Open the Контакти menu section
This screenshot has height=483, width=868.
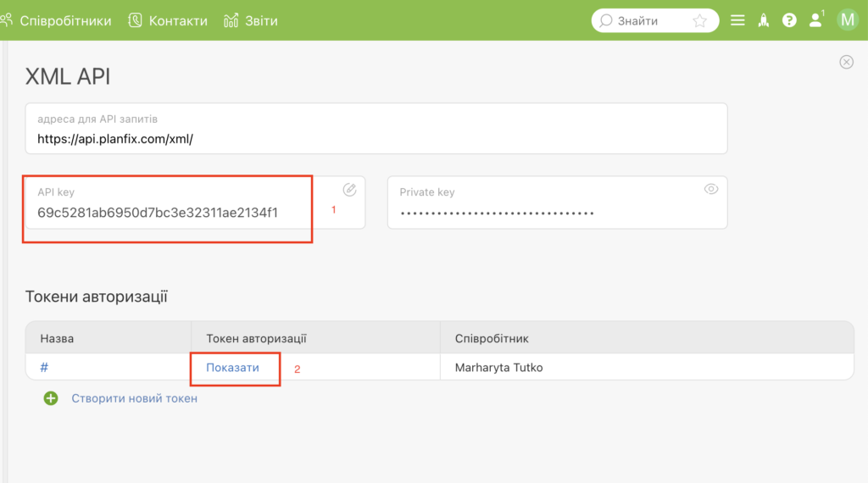[x=168, y=21]
